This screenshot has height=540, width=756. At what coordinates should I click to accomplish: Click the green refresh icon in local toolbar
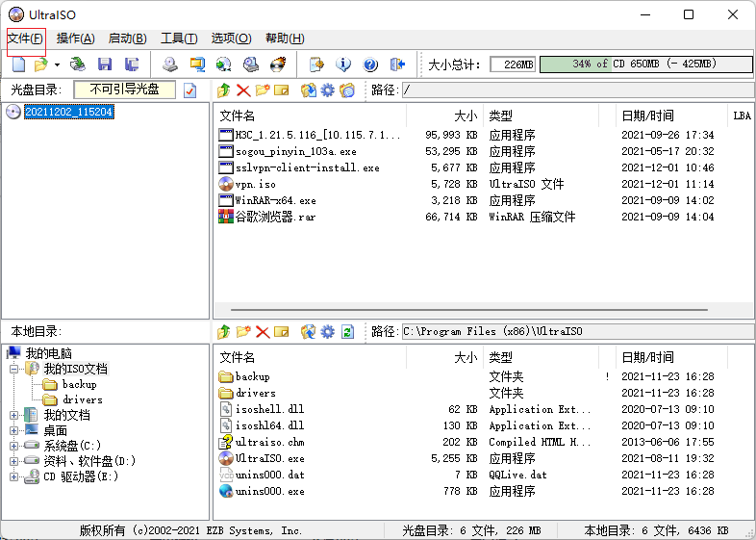[347, 331]
